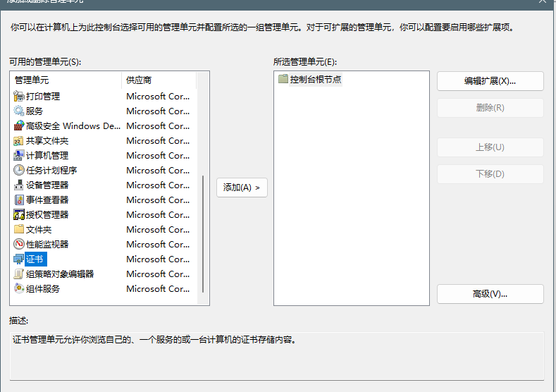The width and height of the screenshot is (556, 392).
Task: Select 文件夹 snap-in entry
Action: (x=39, y=230)
